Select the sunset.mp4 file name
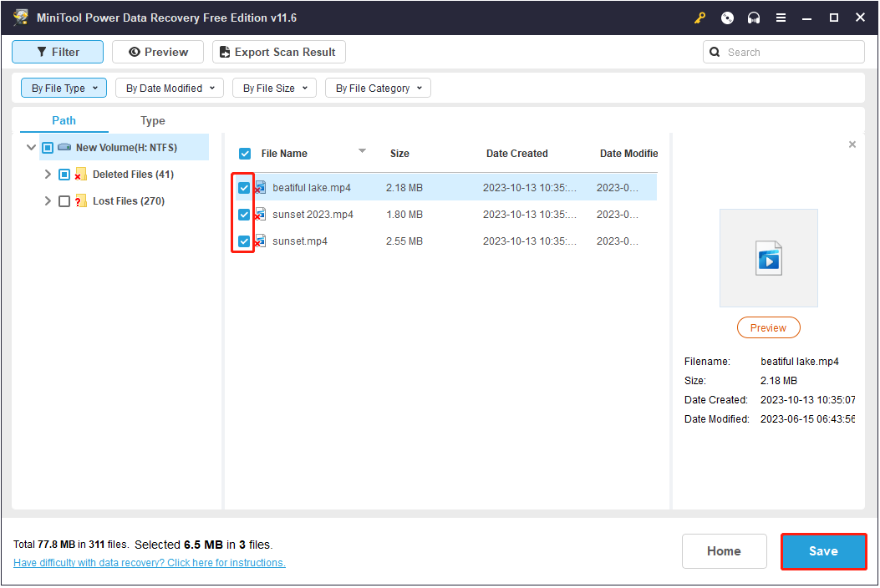This screenshot has width=880, height=588. (x=300, y=241)
